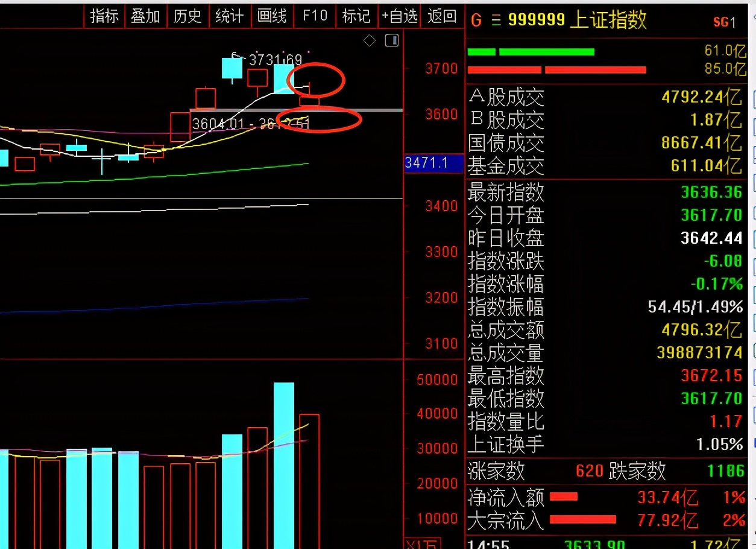Click the 跌家数 count 1186
The image size is (756, 549).
726,471
